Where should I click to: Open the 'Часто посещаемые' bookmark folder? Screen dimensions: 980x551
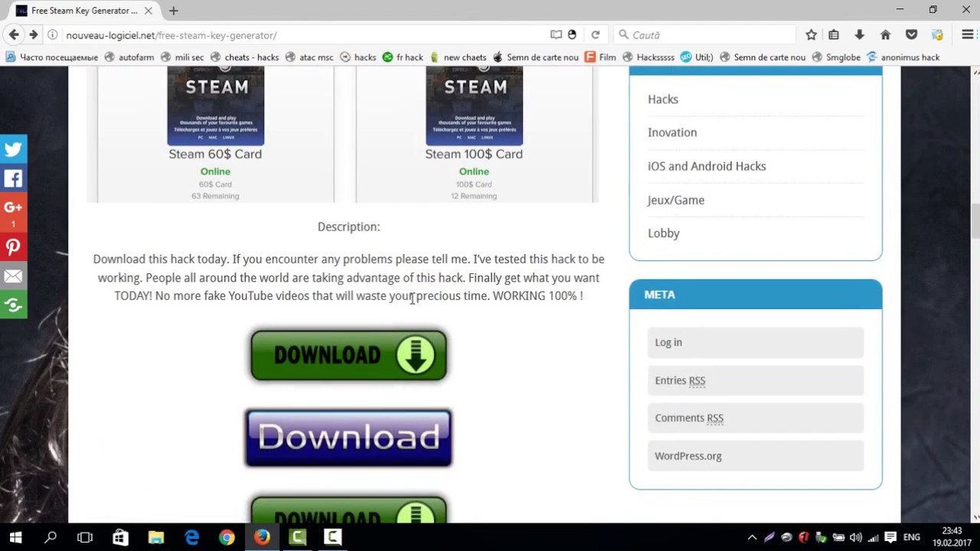pyautogui.click(x=51, y=57)
